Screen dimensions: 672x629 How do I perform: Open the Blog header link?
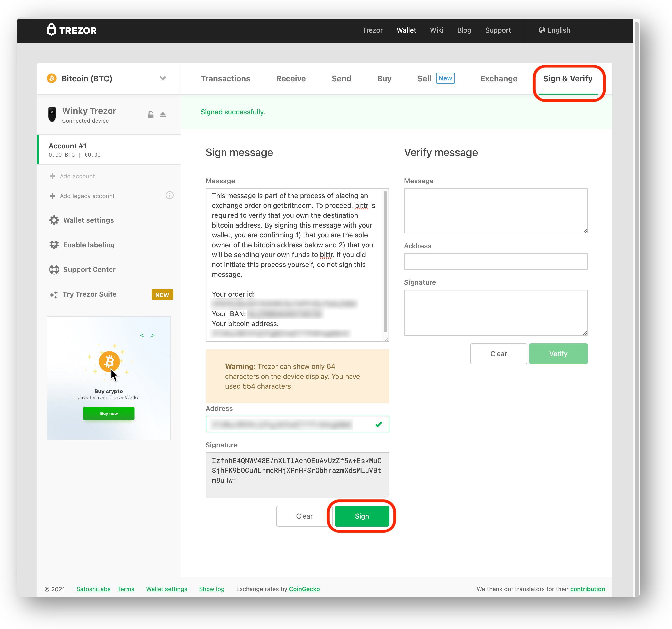464,30
